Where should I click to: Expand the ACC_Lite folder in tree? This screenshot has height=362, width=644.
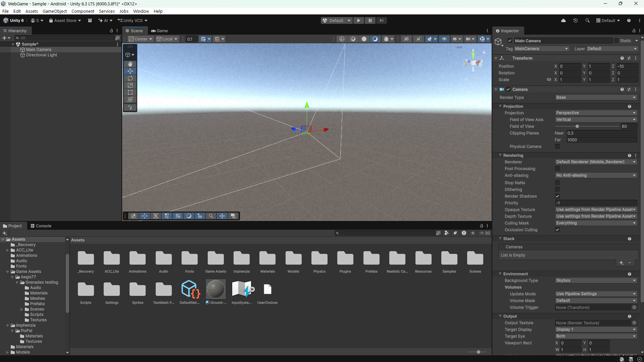pos(8,250)
